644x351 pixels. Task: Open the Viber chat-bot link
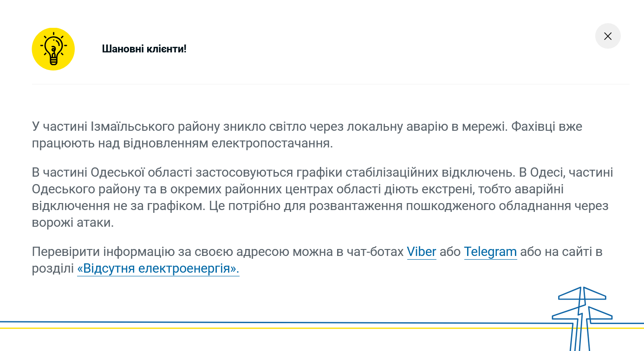click(421, 252)
